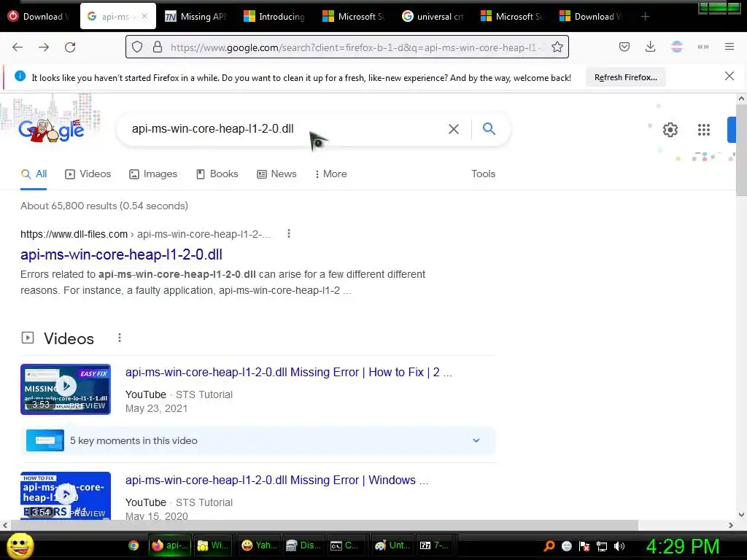Open the Firefox hamburger menu
The width and height of the screenshot is (747, 560).
[729, 47]
